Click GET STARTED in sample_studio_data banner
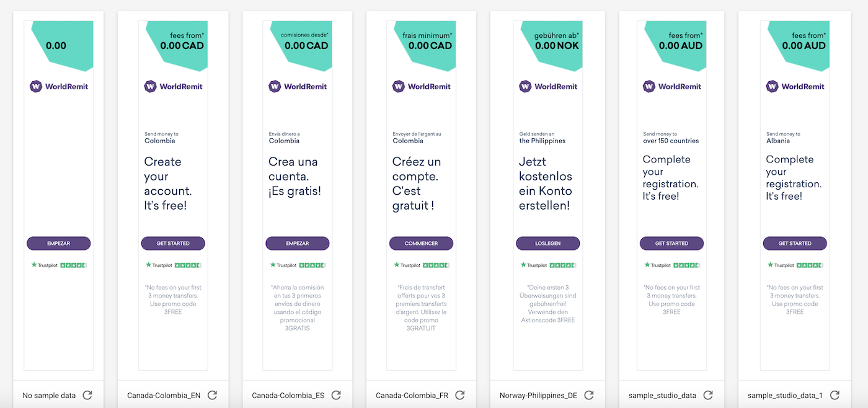 click(x=672, y=244)
